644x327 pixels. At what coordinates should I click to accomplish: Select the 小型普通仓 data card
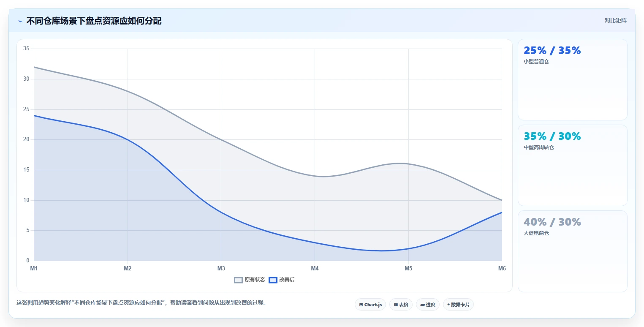click(572, 80)
